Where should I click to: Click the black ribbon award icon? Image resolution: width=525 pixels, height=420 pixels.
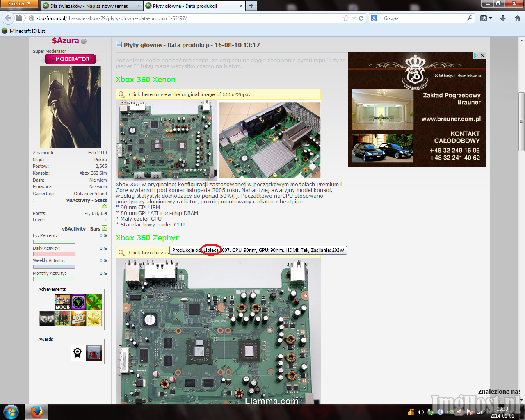(x=78, y=353)
